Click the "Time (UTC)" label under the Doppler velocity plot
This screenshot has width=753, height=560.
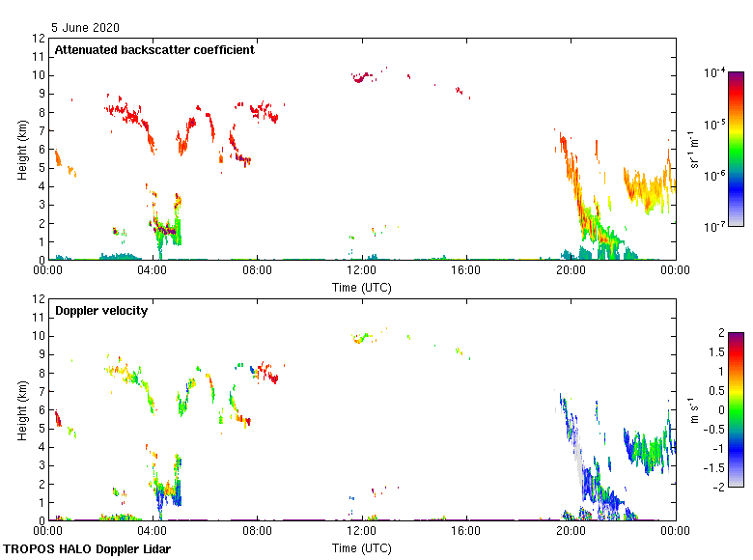362,547
